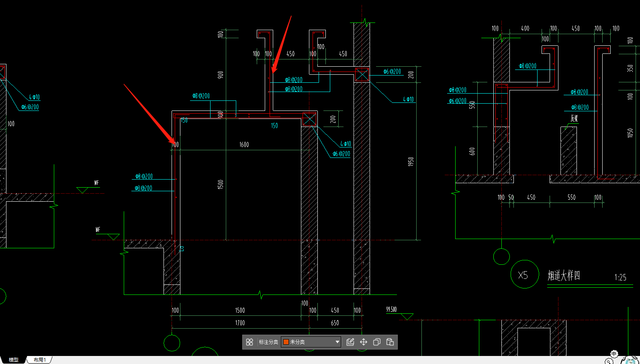Select the 反梁 annotation label
The height and width of the screenshot is (364, 640).
pyautogui.click(x=574, y=118)
